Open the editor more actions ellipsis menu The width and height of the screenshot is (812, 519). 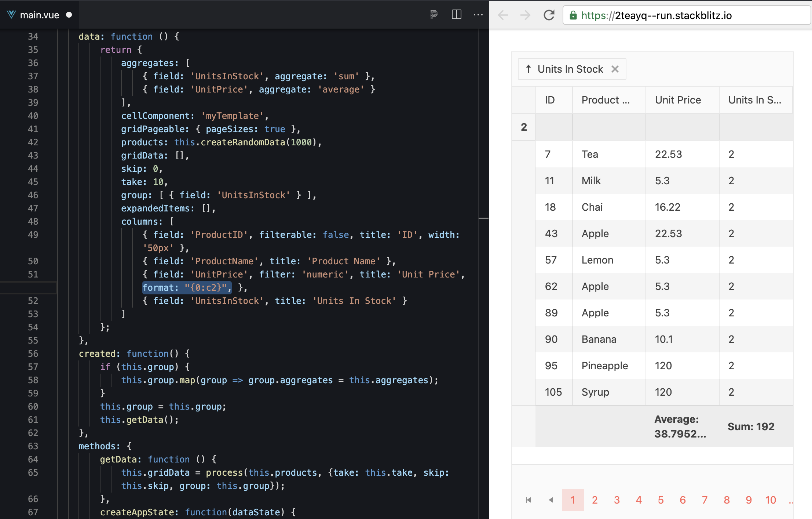tap(478, 15)
